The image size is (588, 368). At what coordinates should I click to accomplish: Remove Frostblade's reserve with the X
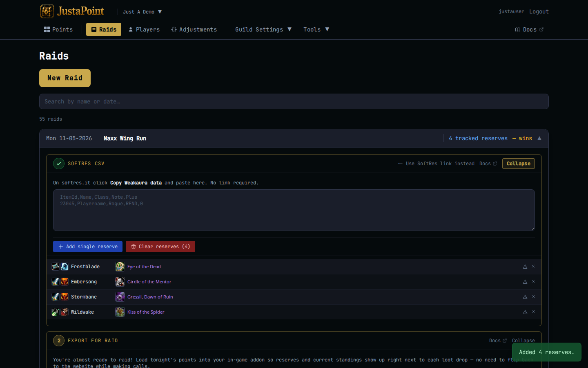click(533, 266)
